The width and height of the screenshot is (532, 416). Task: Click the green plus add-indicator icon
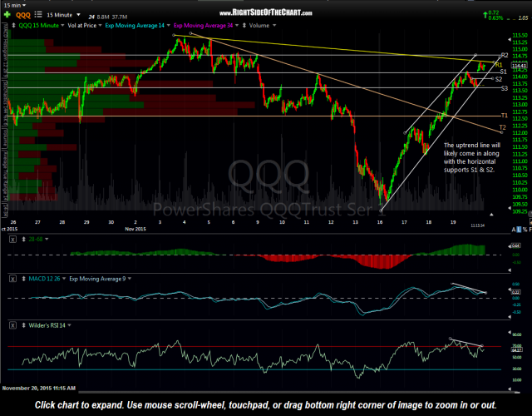tap(7, 15)
